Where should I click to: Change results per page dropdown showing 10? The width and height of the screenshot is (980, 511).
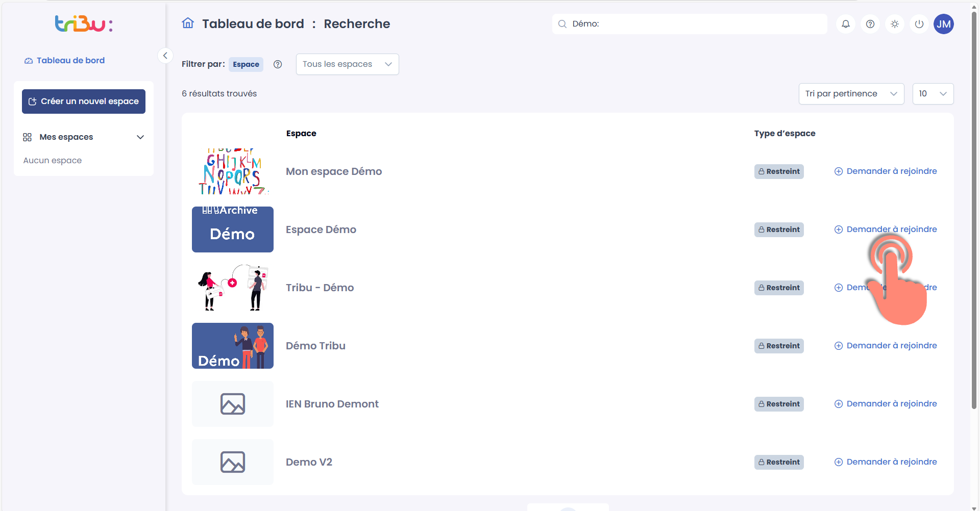(933, 94)
